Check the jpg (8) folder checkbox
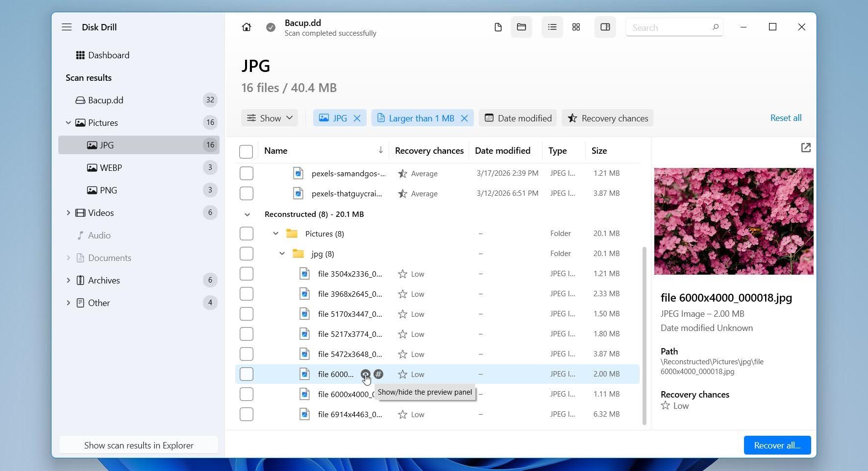868x471 pixels. (247, 254)
